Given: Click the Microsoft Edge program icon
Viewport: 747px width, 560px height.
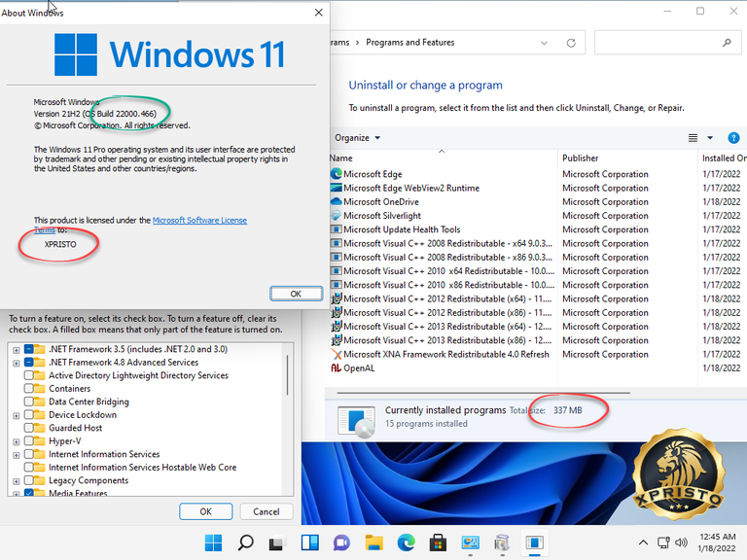Looking at the screenshot, I should click(x=337, y=174).
